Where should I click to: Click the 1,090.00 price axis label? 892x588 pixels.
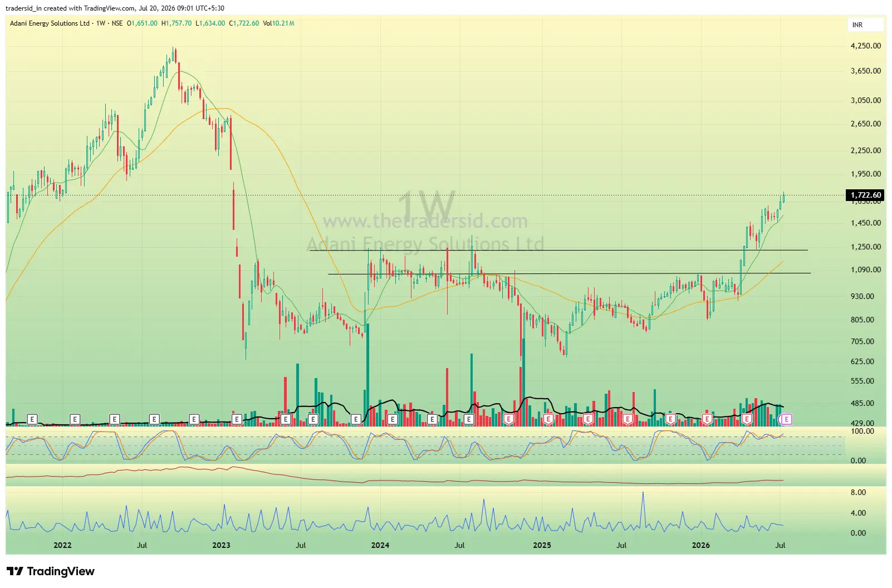(866, 269)
